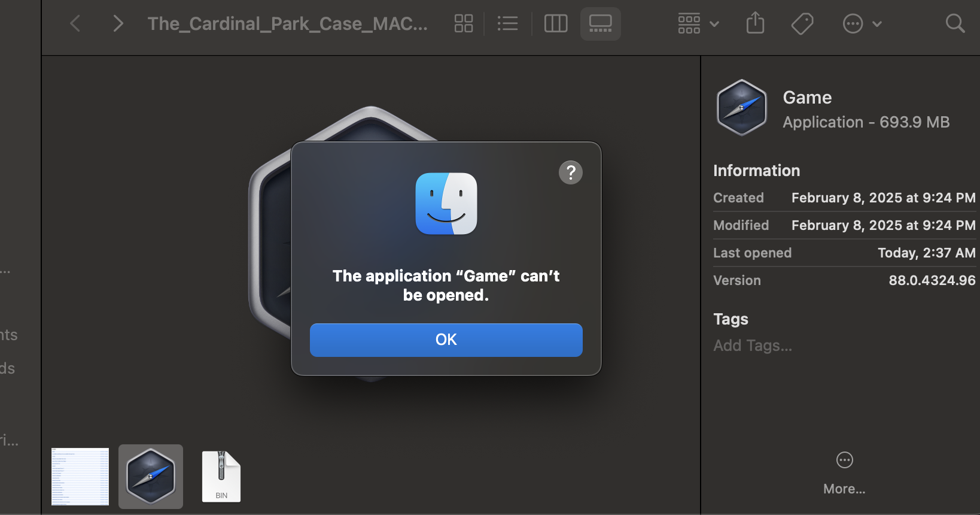
Task: Click the Version value 88.0.4324.96
Action: [932, 280]
